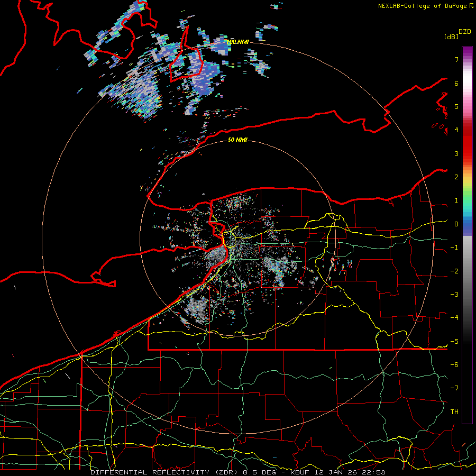This screenshot has width=476, height=476.
Task: Click the -5 value on color scale
Action: [x=454, y=342]
